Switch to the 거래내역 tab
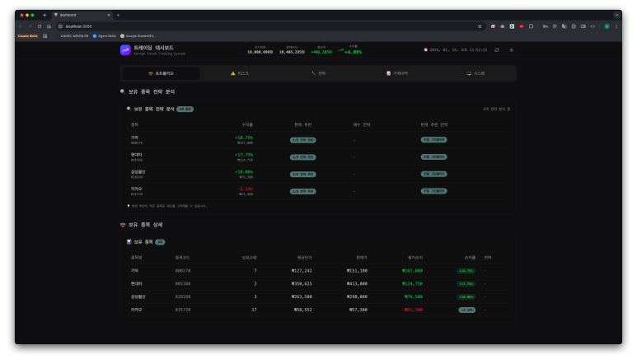This screenshot has width=637, height=364. tap(397, 73)
